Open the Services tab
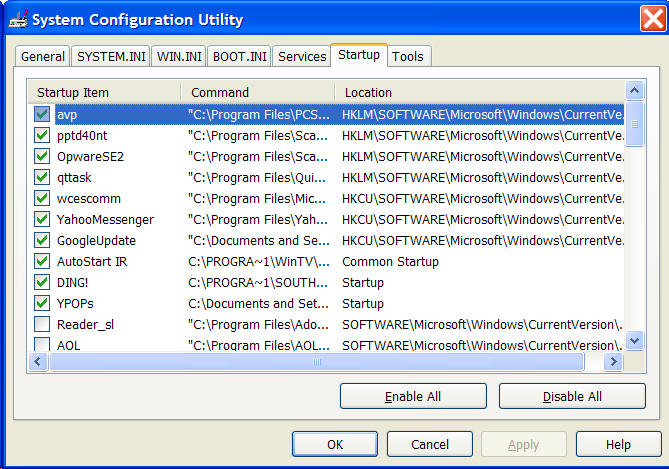 302,56
